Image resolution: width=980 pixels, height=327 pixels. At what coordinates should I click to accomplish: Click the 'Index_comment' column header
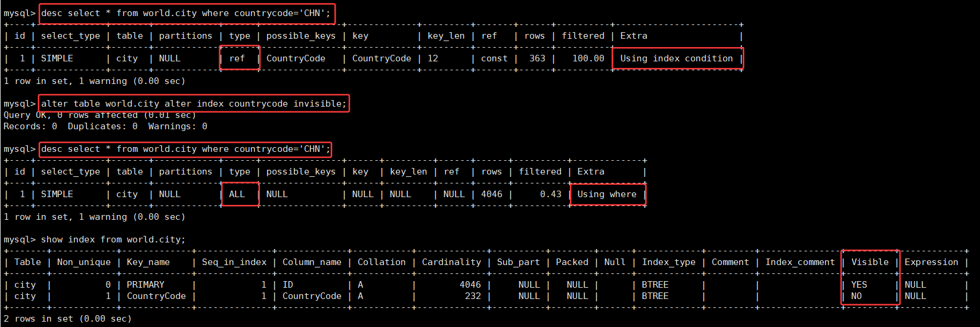pyautogui.click(x=800, y=262)
